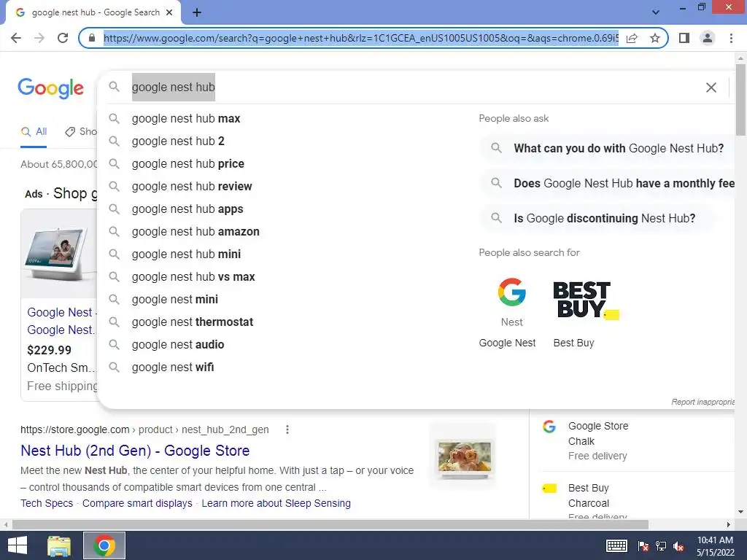Click the Action Center flag icon

coord(643,545)
